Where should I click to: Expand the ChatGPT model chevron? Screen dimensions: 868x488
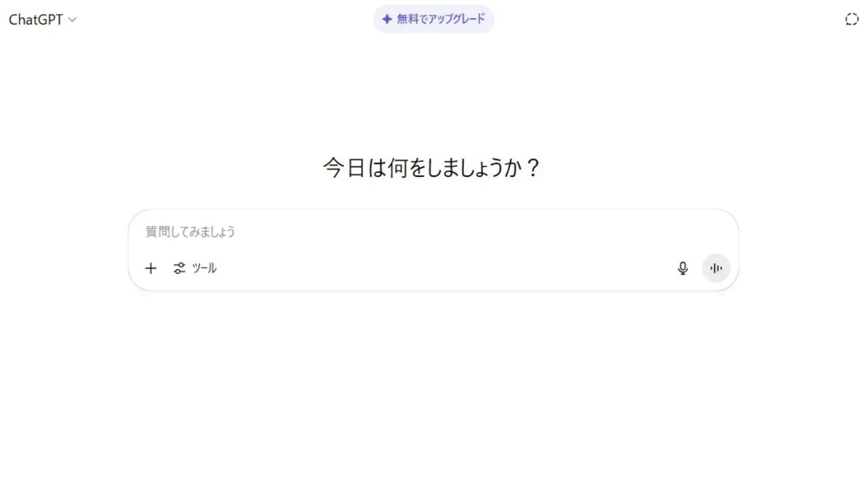pyautogui.click(x=72, y=20)
